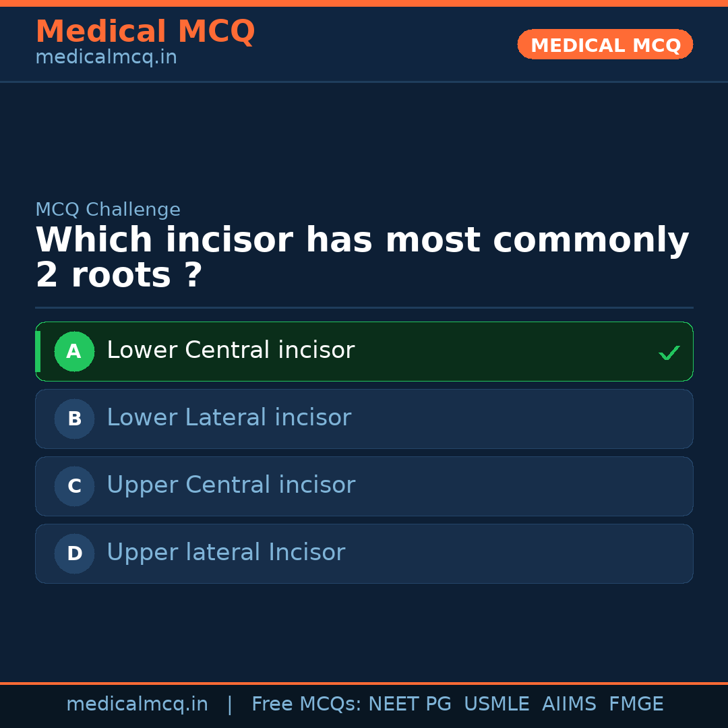Click the Medical MCQ header title
Image resolution: width=728 pixels, height=728 pixels.
[145, 32]
